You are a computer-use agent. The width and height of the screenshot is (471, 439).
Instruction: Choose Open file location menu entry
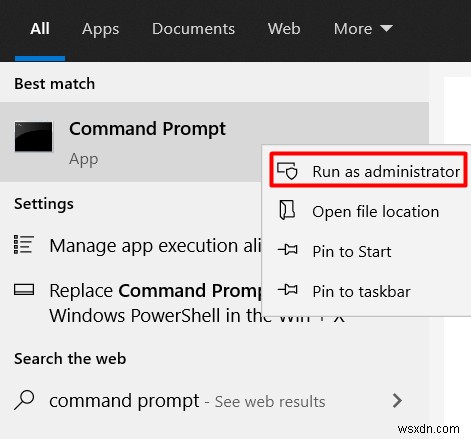coord(367,211)
